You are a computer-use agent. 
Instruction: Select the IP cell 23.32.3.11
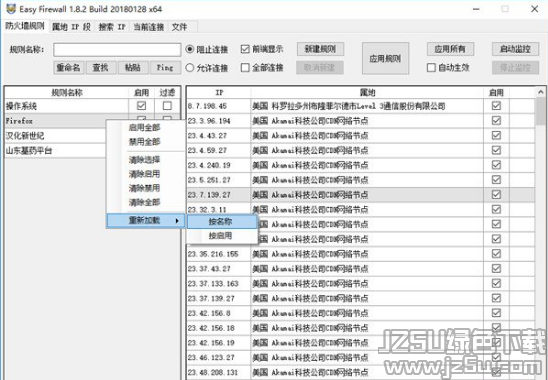pyautogui.click(x=218, y=209)
